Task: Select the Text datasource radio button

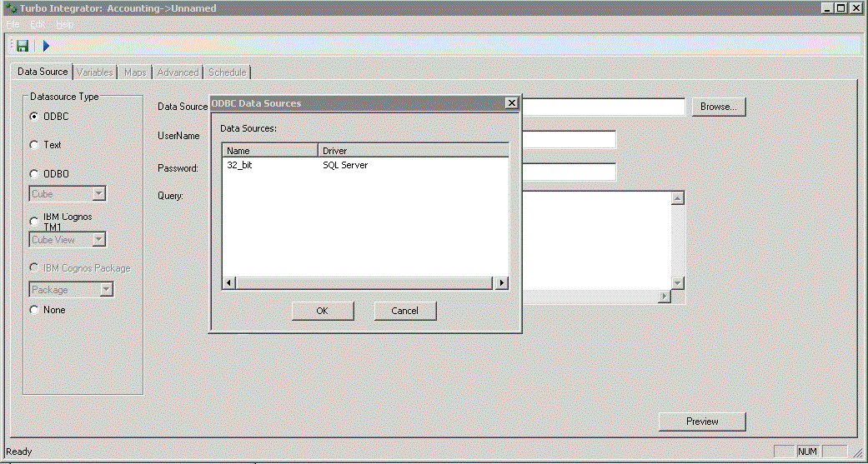Action: 34,145
